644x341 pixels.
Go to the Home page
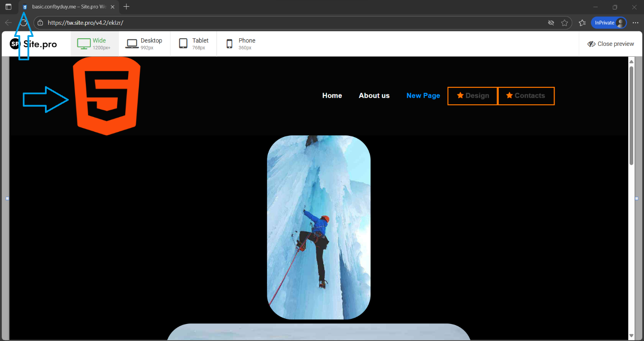(332, 96)
